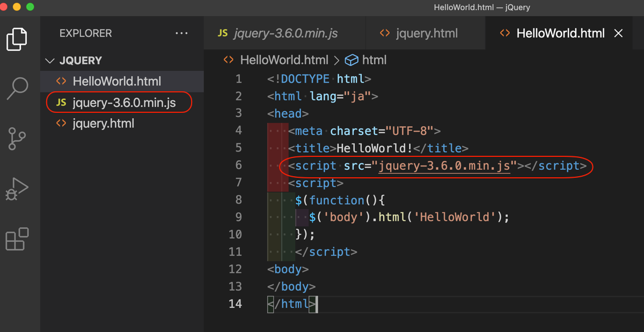This screenshot has height=332, width=644.
Task: Click the opening body tag on line 12
Action: click(x=288, y=269)
